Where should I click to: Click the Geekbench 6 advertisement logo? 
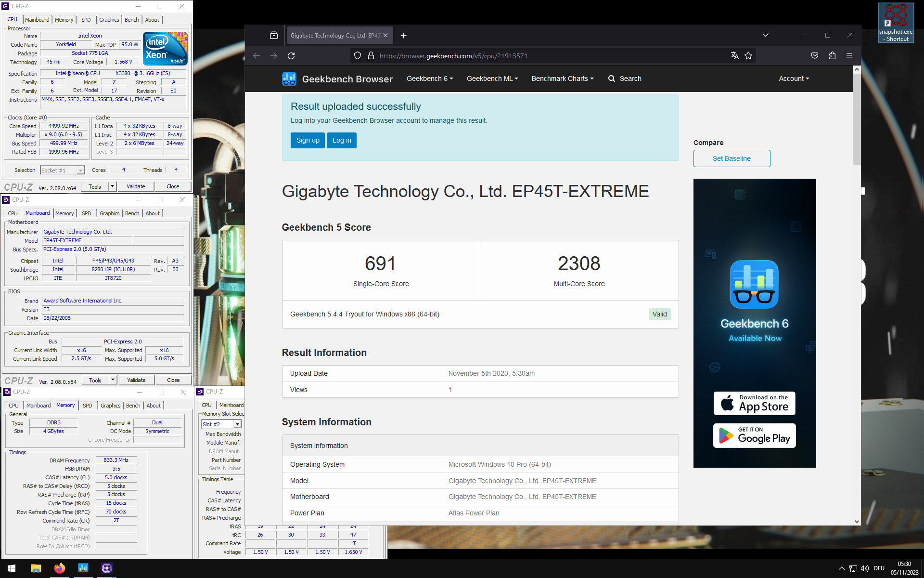[754, 285]
